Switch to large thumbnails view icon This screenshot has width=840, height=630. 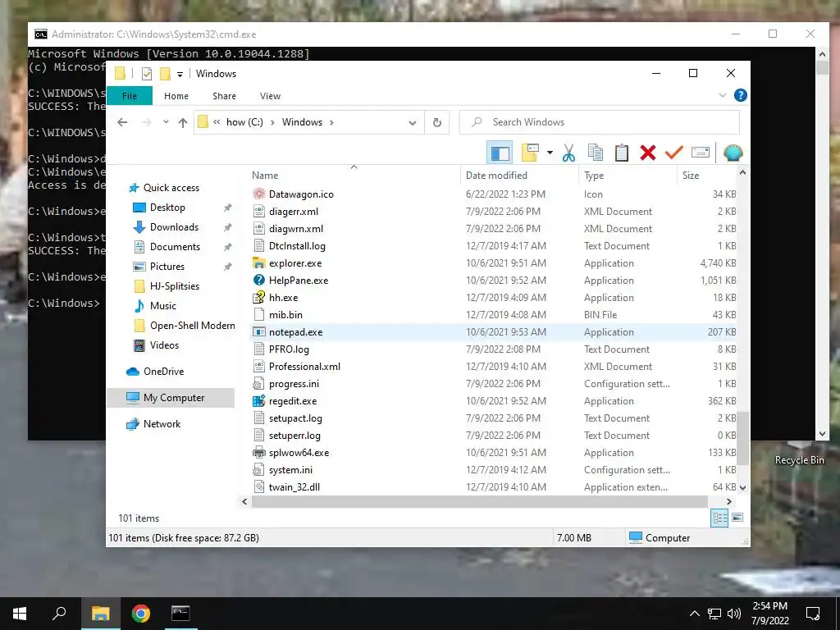tap(737, 518)
